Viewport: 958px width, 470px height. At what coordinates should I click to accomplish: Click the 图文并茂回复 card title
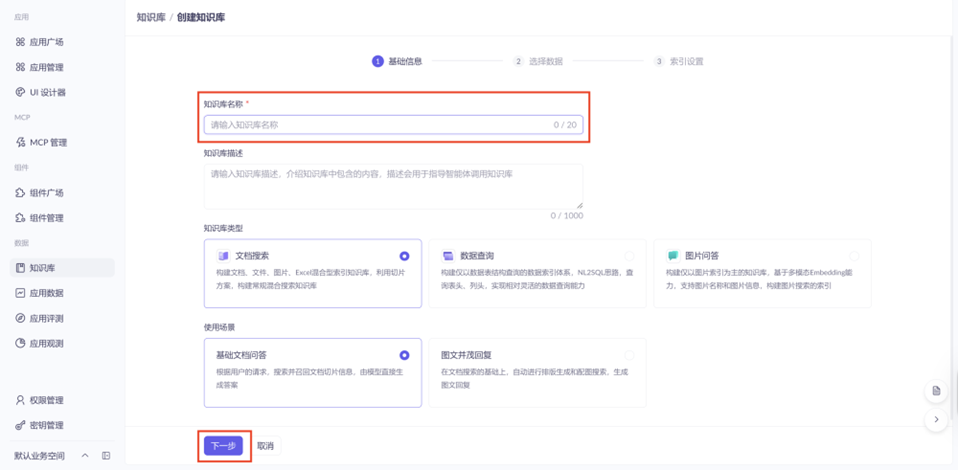[466, 354]
